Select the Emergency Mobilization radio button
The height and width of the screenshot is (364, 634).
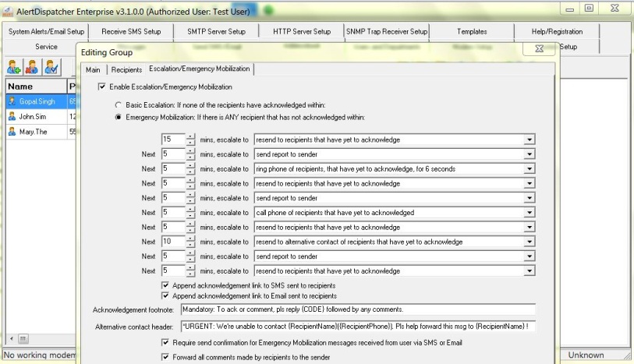pyautogui.click(x=118, y=117)
